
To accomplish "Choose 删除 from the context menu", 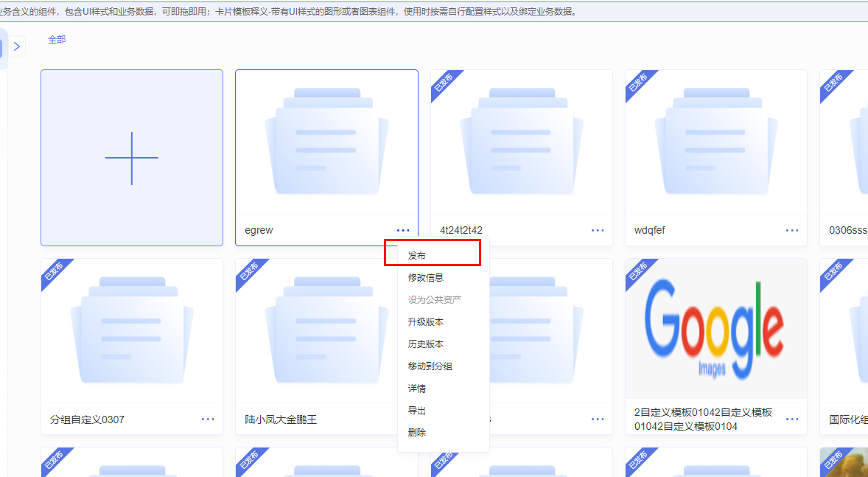I will point(417,433).
